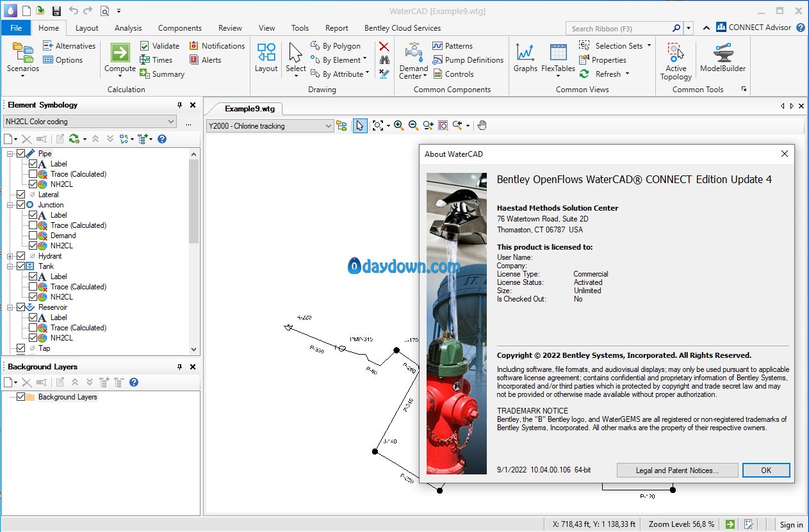Select the Pan hand tool
Viewport: 809px width, 532px height.
coord(482,125)
